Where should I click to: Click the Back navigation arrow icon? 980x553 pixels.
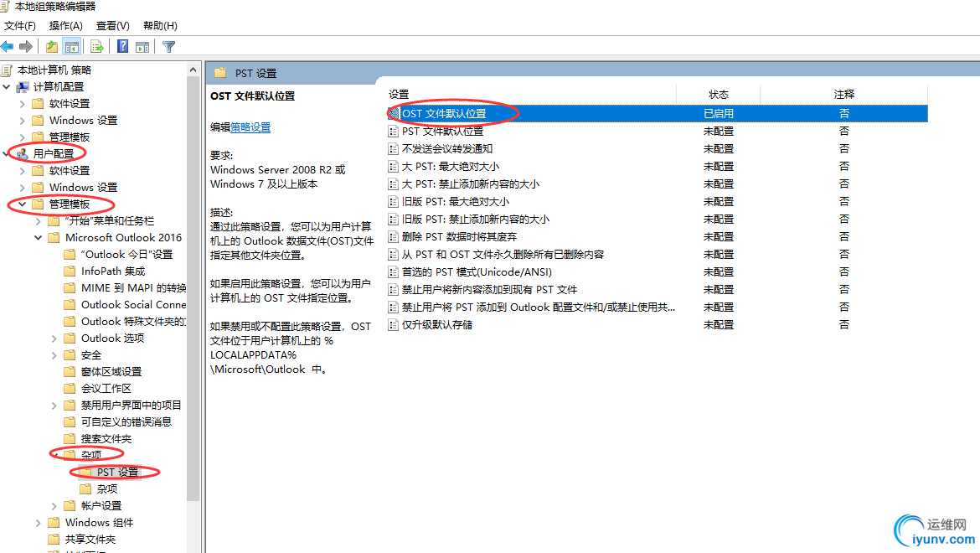tap(8, 46)
